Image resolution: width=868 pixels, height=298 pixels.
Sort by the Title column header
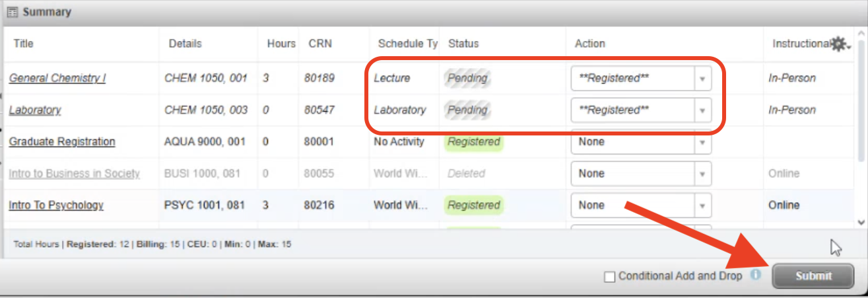[23, 44]
